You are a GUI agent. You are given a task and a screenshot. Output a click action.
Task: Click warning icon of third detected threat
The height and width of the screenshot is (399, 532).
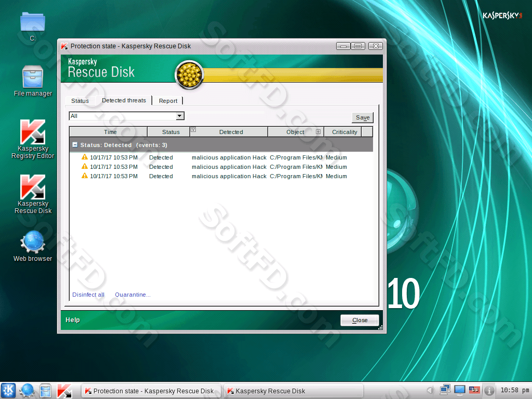pos(85,176)
